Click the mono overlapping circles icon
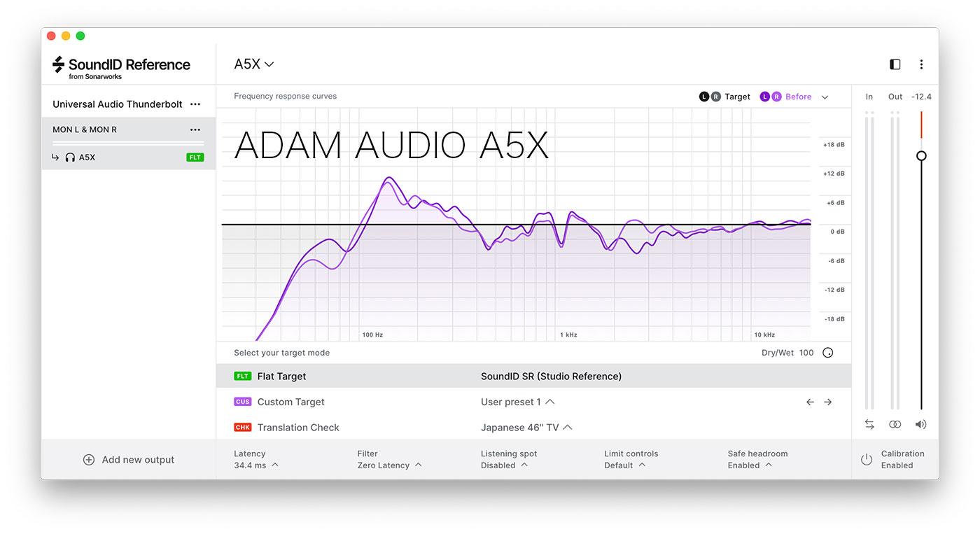The image size is (980, 534). [x=895, y=424]
